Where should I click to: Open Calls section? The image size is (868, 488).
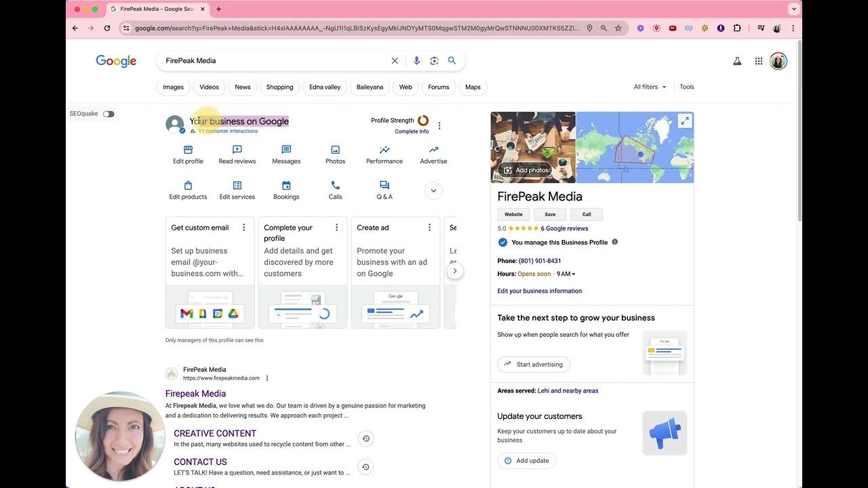pyautogui.click(x=335, y=190)
